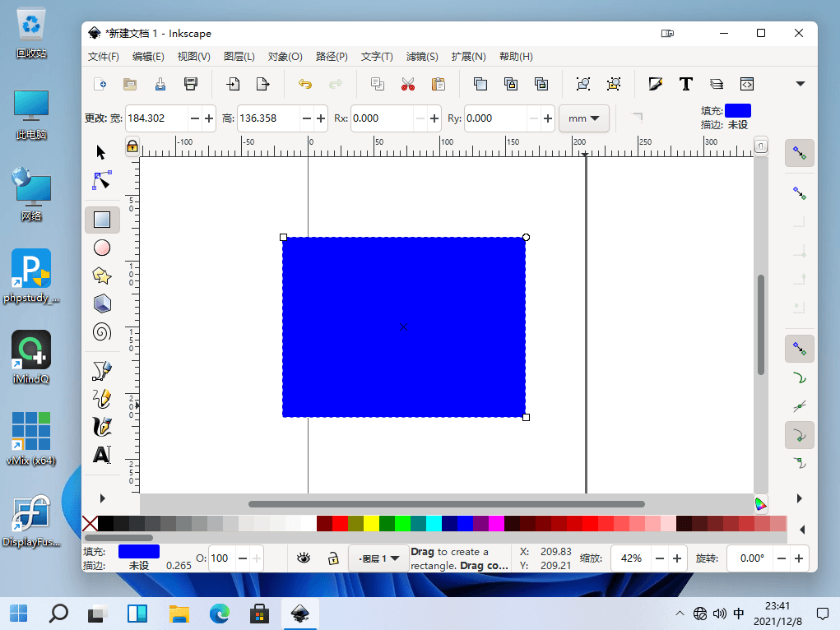Image resolution: width=840 pixels, height=630 pixels.
Task: Expand the commands bar overflow arrow
Action: coord(801,84)
